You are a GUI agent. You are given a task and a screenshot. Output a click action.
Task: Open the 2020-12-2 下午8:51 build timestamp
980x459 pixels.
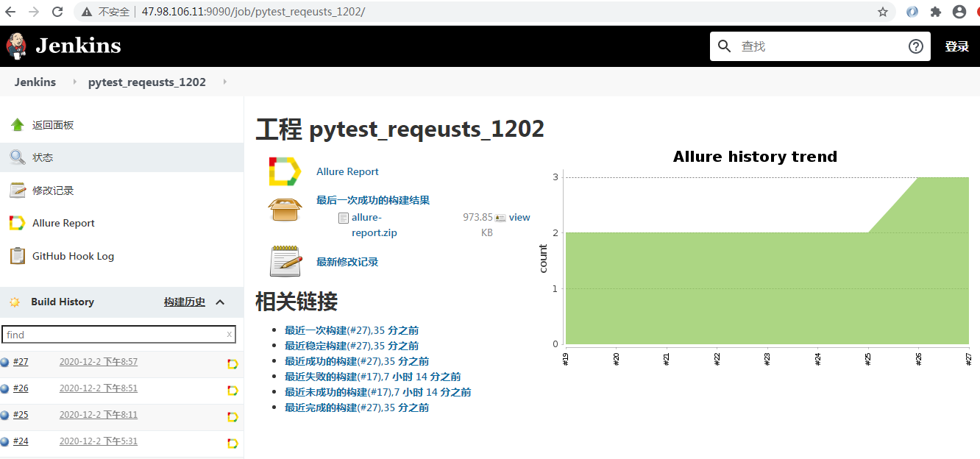[99, 388]
